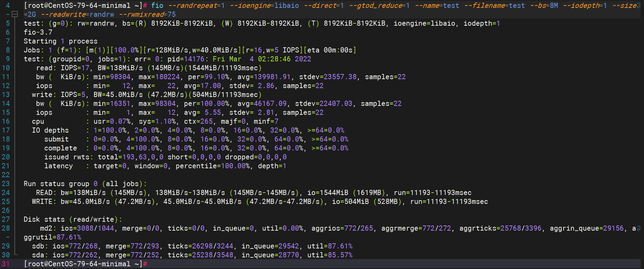Click the "fio-3.7" version line
This screenshot has width=644, height=269.
pos(38,32)
